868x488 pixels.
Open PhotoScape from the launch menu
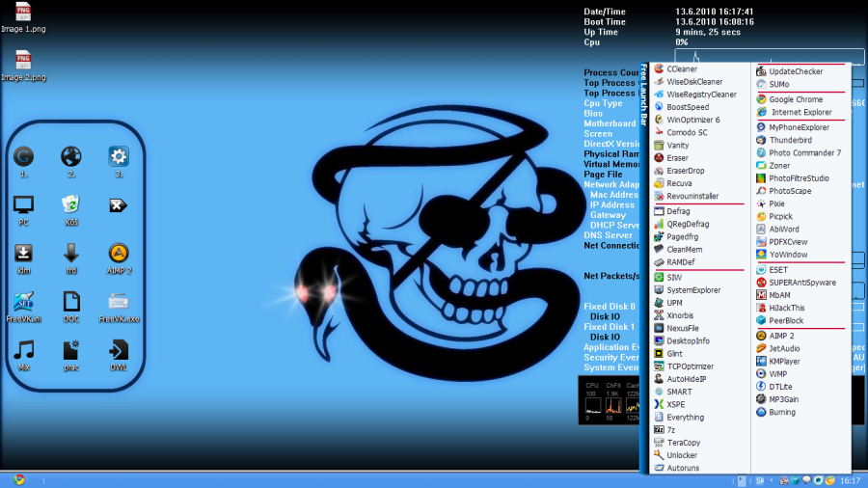click(789, 191)
